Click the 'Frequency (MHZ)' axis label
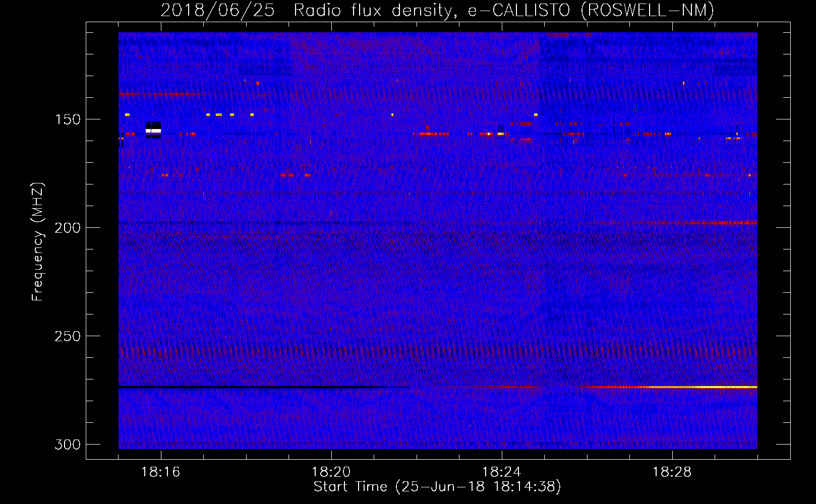 click(38, 241)
